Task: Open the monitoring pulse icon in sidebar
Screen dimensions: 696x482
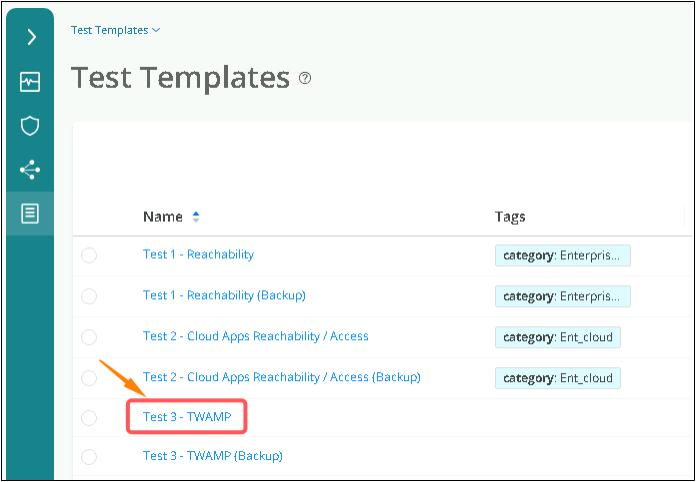Action: 30,82
